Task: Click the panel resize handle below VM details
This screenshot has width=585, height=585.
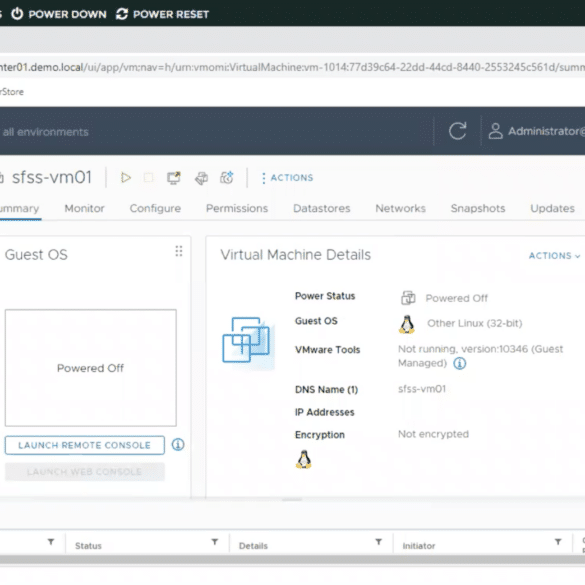Action: (292, 499)
